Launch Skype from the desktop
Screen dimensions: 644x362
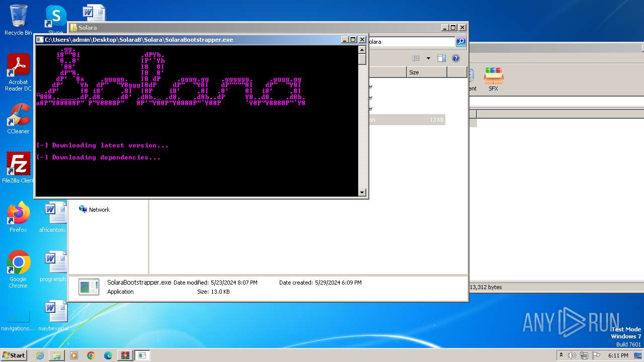(55, 19)
